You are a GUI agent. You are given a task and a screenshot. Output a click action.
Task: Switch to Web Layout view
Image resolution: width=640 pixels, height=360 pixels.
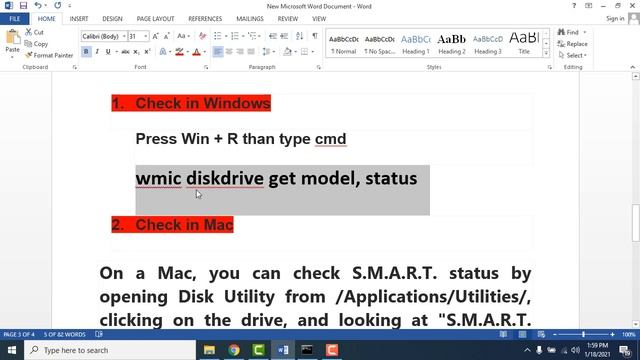541,334
